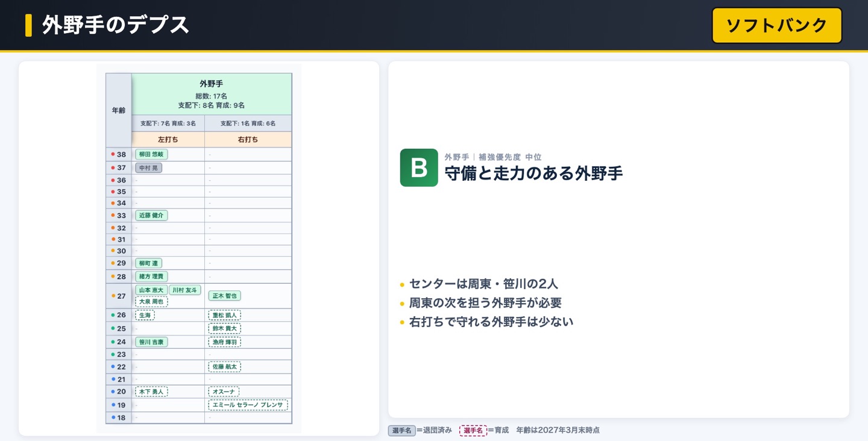Select the エミール セラーノ プレンサ chip
This screenshot has height=441, width=868.
click(x=248, y=405)
